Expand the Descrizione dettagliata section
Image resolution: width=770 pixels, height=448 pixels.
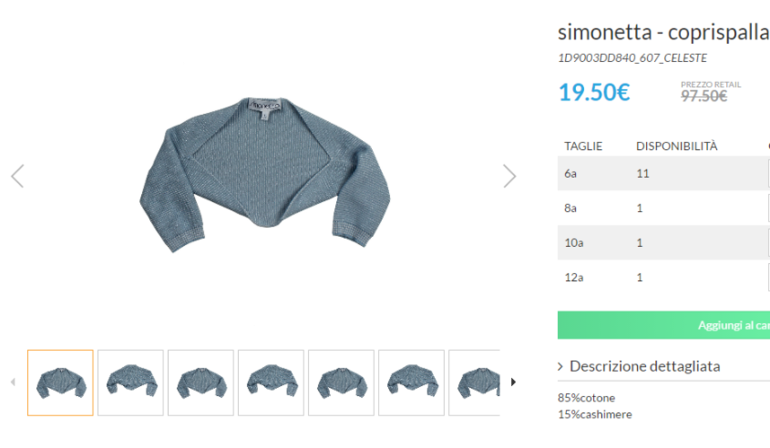point(644,366)
